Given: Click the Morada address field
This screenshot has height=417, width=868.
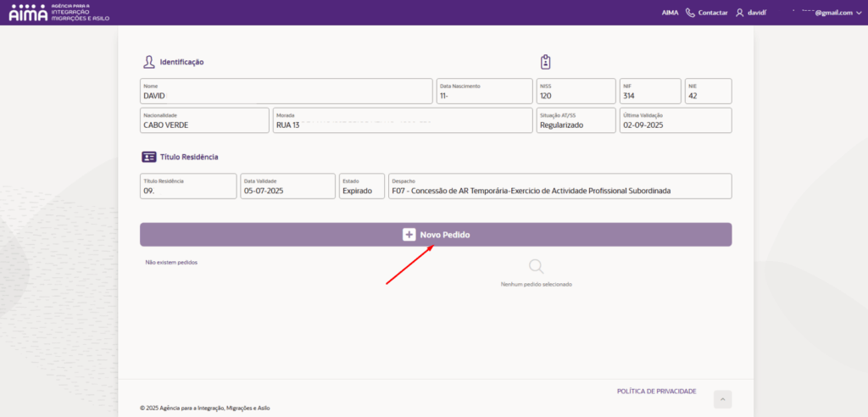Looking at the screenshot, I should [x=402, y=120].
